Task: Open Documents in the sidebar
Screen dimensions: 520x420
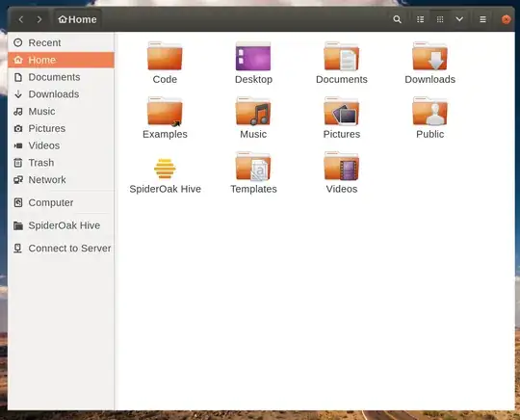Action: [x=61, y=77]
